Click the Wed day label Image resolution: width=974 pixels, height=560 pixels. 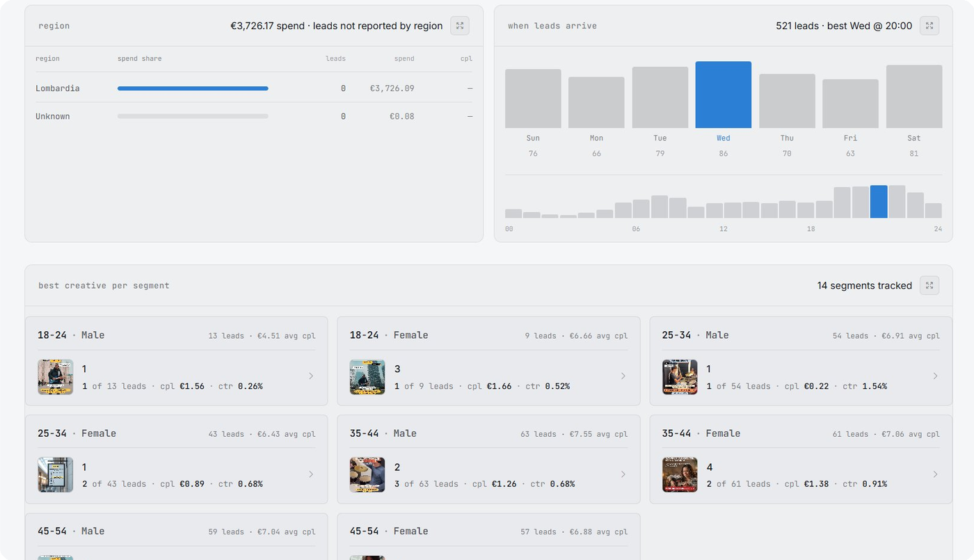(x=724, y=138)
